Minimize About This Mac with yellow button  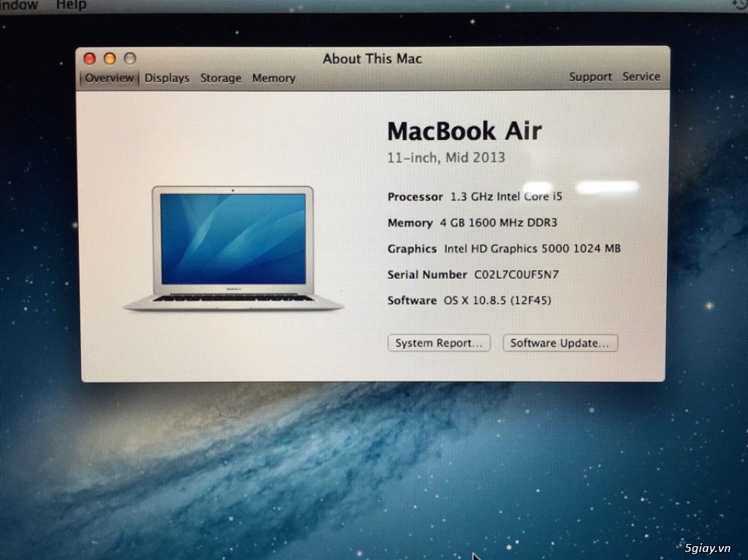pyautogui.click(x=110, y=58)
